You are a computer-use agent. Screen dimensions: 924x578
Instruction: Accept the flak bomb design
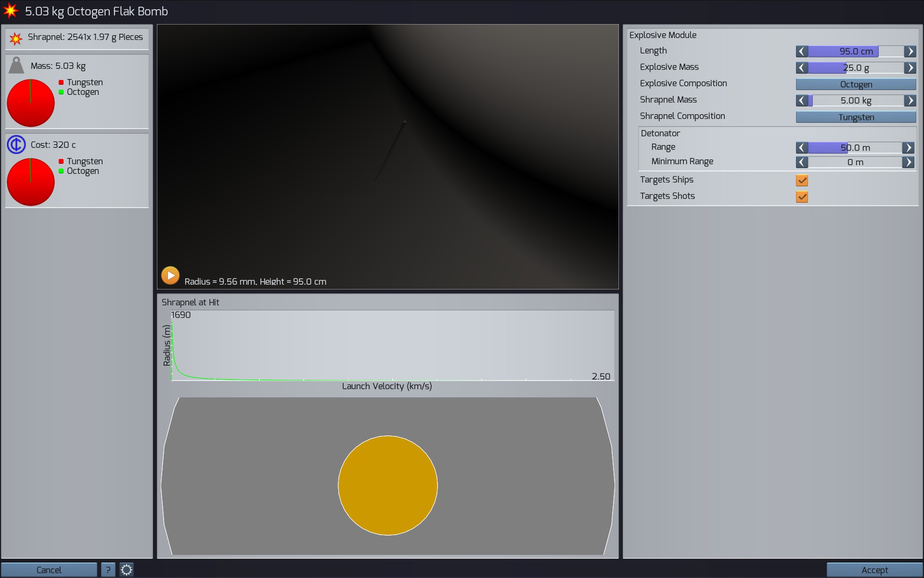click(874, 570)
